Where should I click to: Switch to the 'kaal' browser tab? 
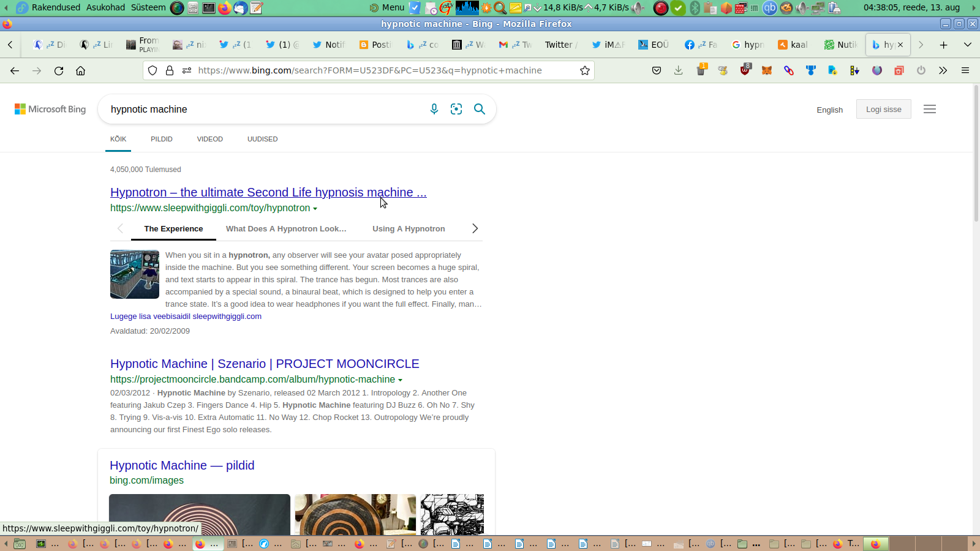pos(793,45)
